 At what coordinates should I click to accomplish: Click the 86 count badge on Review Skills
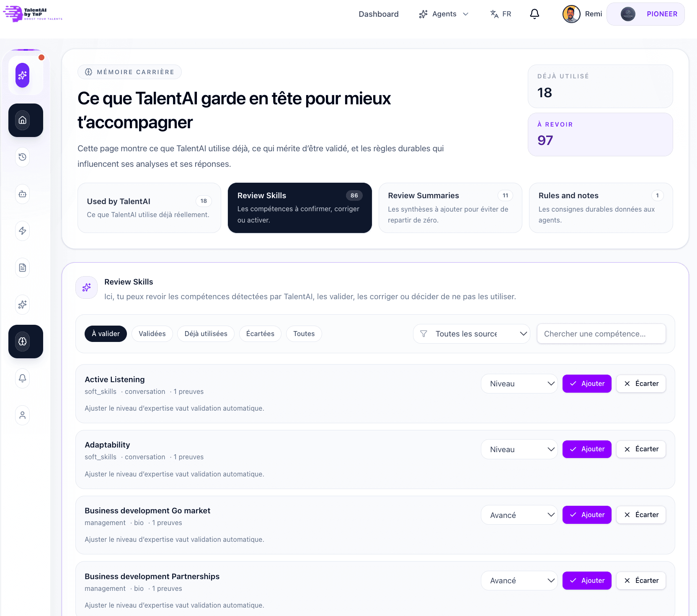tap(354, 196)
